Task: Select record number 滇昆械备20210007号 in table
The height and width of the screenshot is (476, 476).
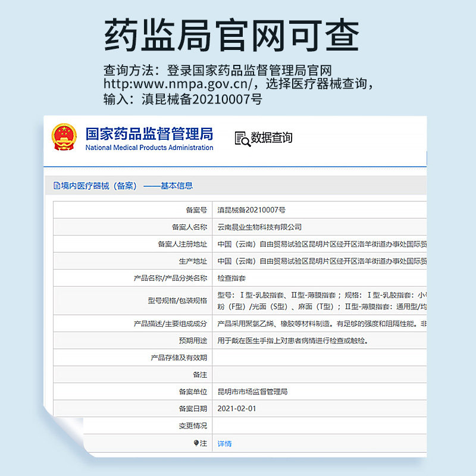Action: tap(252, 210)
